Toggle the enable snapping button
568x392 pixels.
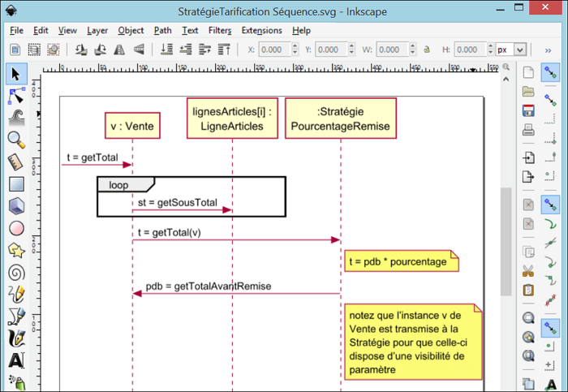click(551, 73)
